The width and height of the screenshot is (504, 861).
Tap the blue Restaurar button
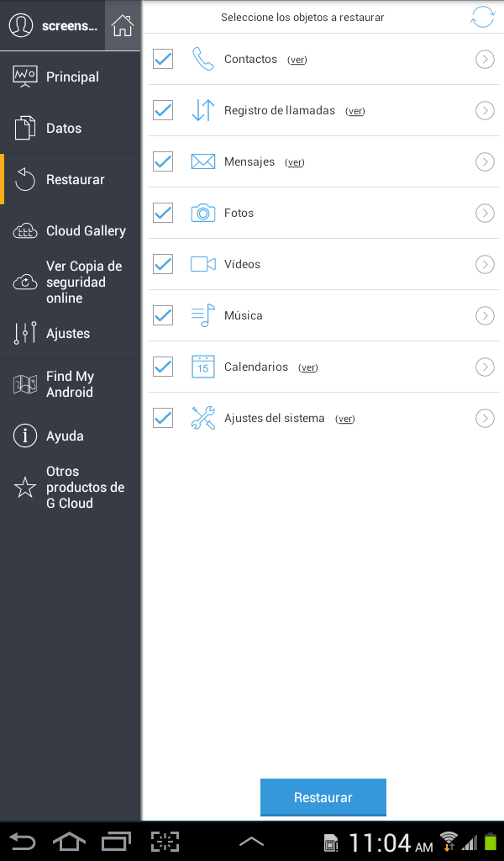[x=323, y=797]
